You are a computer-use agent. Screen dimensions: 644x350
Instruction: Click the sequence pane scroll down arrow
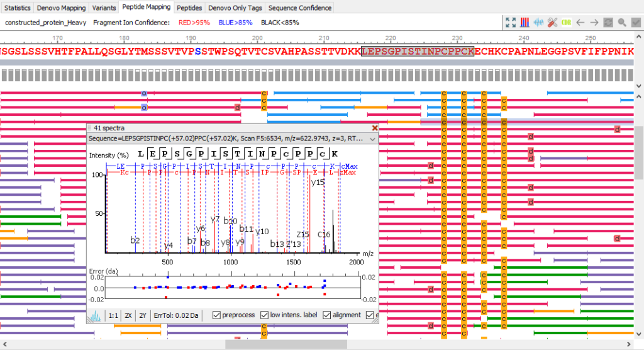point(639,86)
